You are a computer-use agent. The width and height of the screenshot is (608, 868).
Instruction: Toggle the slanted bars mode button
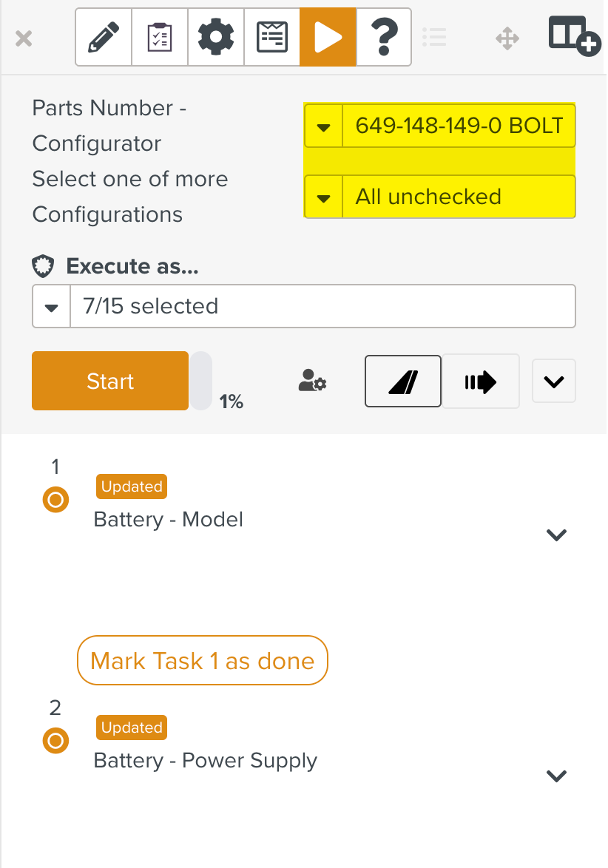pos(403,382)
